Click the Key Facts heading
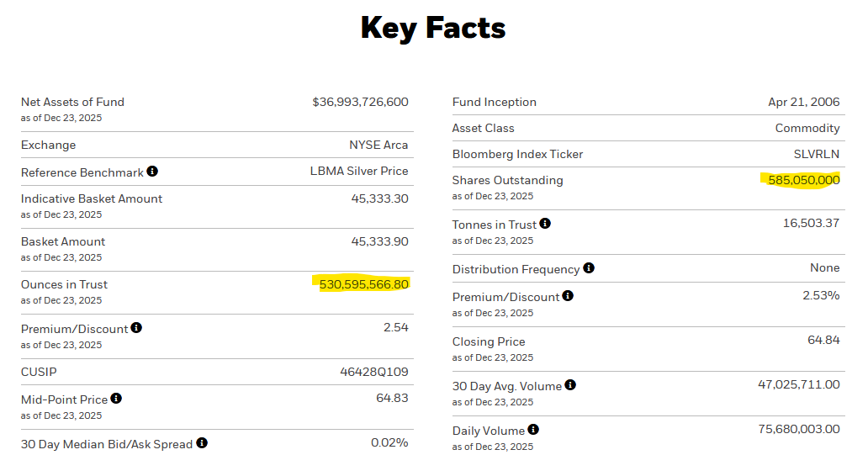 (433, 29)
